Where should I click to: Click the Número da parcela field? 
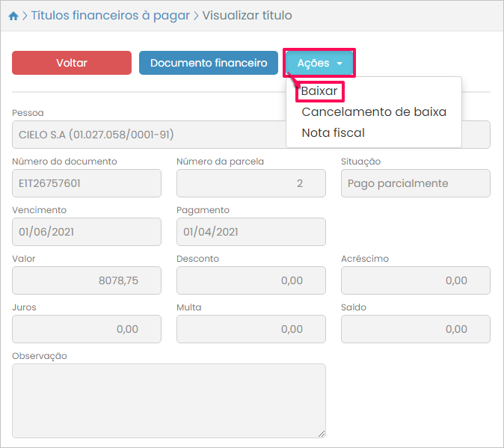click(x=251, y=183)
